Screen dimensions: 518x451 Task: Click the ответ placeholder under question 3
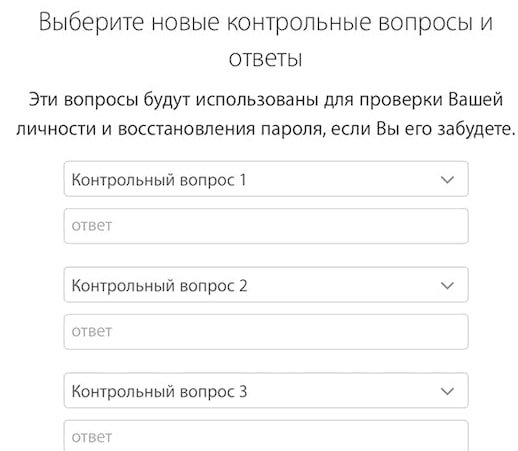click(92, 437)
